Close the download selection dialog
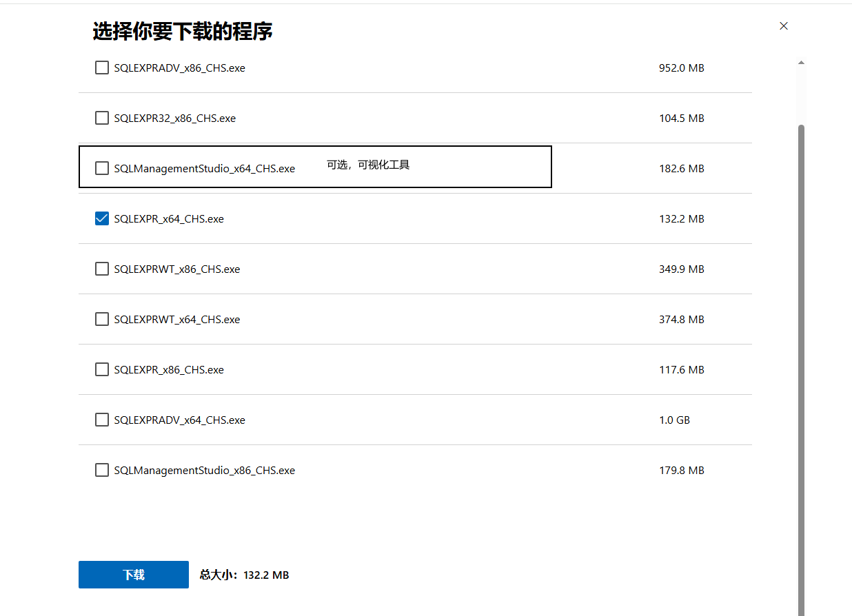This screenshot has width=852, height=616. [783, 26]
